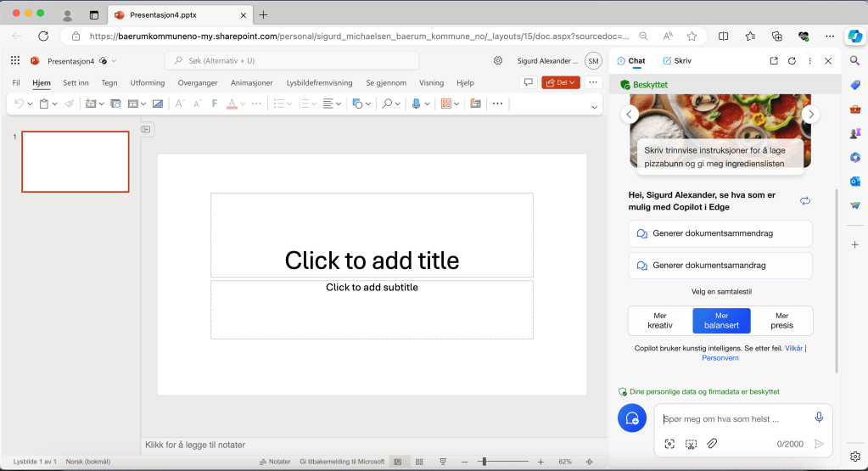Open the Sett inn ribbon tab
The width and height of the screenshot is (868, 471).
76,83
